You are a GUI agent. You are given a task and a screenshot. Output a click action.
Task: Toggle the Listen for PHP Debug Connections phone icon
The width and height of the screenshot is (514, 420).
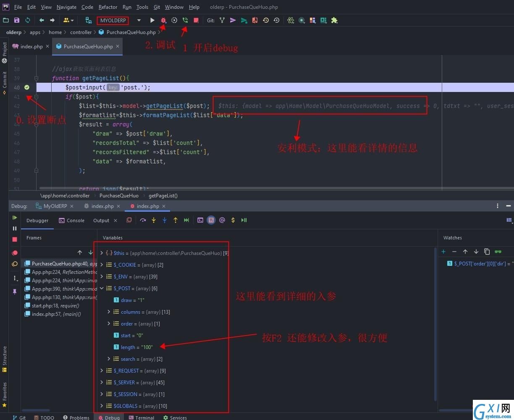click(185, 20)
